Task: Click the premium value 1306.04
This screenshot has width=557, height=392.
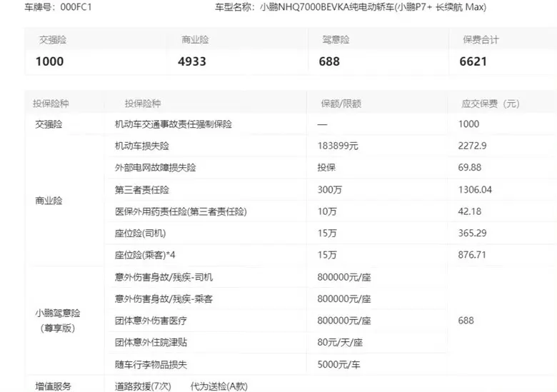Action: click(475, 190)
